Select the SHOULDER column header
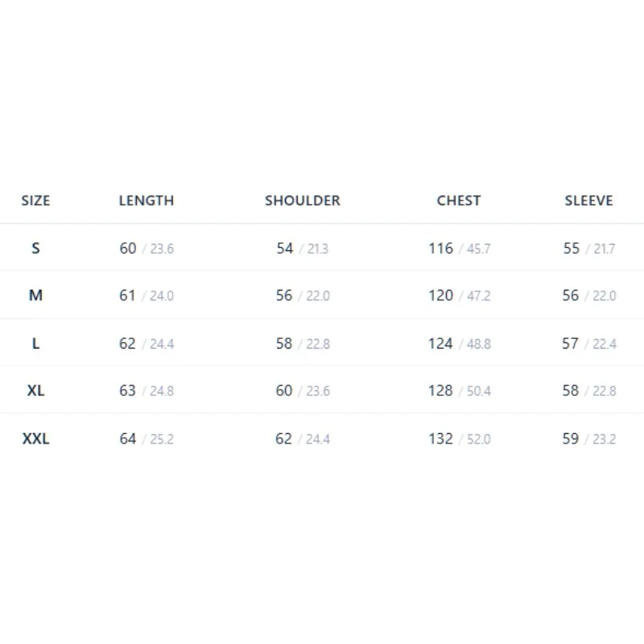The width and height of the screenshot is (644, 644). (303, 200)
